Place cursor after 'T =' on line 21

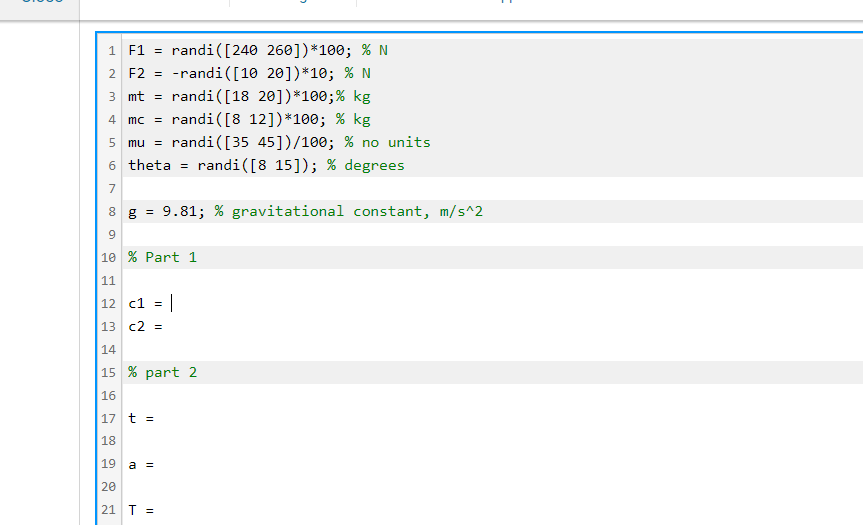(x=156, y=511)
